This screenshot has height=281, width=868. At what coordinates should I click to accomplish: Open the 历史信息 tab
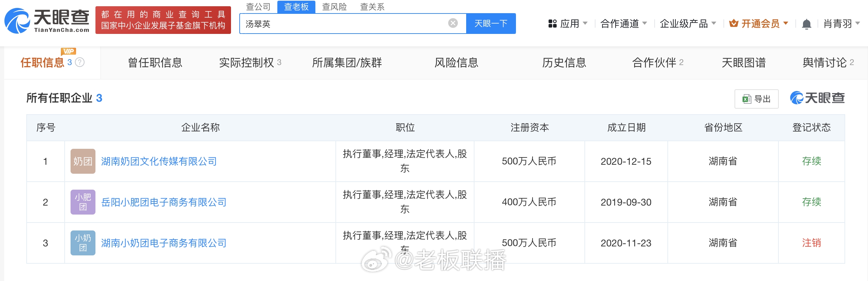click(564, 63)
